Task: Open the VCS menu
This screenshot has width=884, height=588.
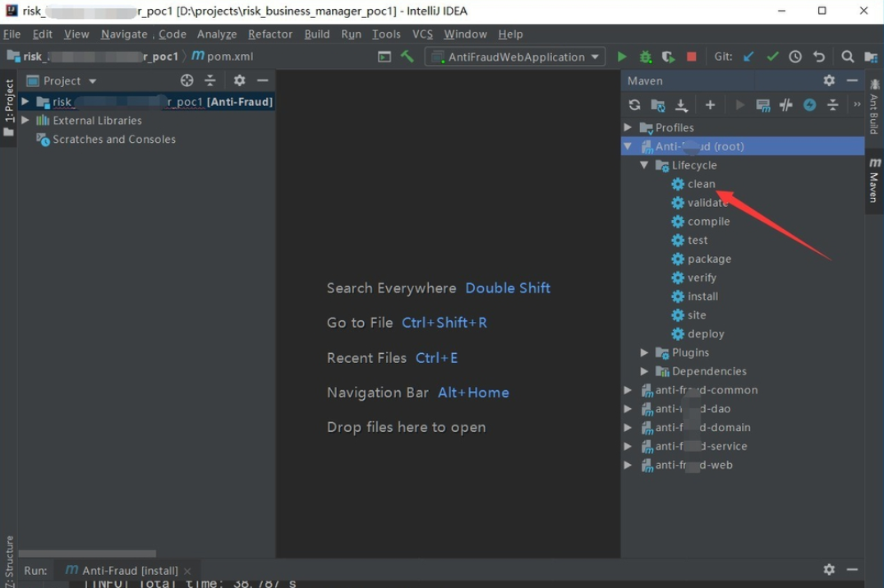Action: pyautogui.click(x=422, y=34)
